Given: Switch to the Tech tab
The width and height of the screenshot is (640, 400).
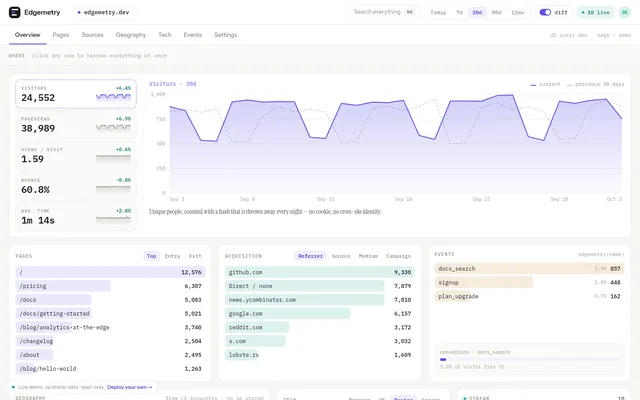Looking at the screenshot, I should coord(165,35).
